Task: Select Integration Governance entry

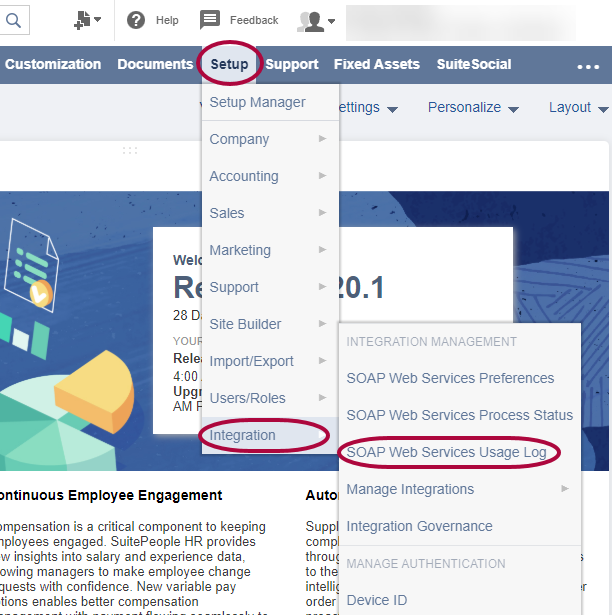Action: coord(419,526)
